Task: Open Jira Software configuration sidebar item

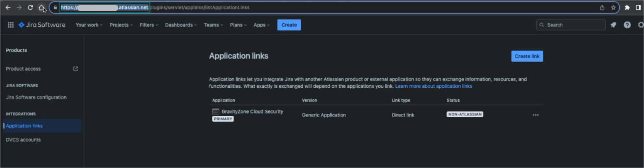Action: tap(36, 97)
